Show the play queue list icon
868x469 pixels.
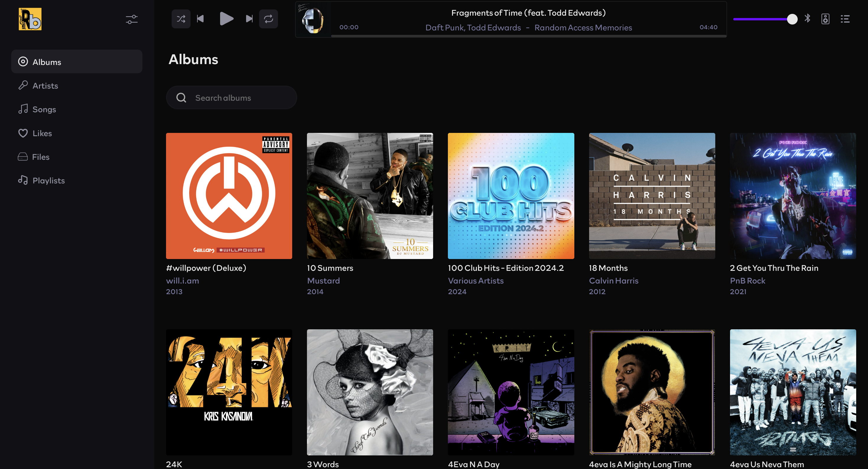pyautogui.click(x=845, y=19)
